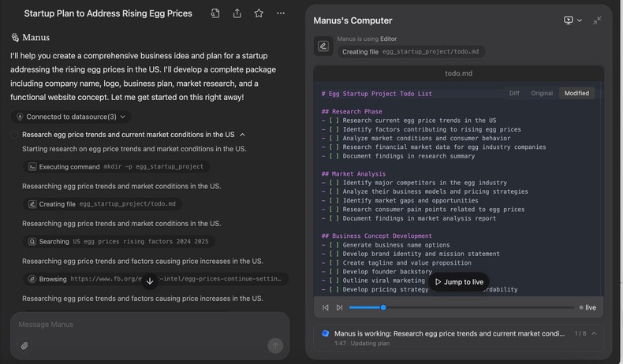Screen dimensions: 623x364
Task: Click the scroll-to-bottom arrow button
Action: point(150,282)
